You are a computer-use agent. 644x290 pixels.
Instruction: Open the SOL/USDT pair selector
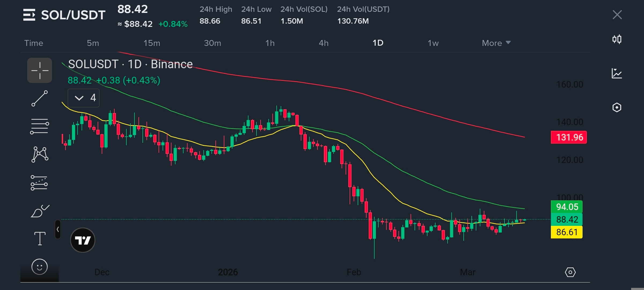(x=64, y=15)
